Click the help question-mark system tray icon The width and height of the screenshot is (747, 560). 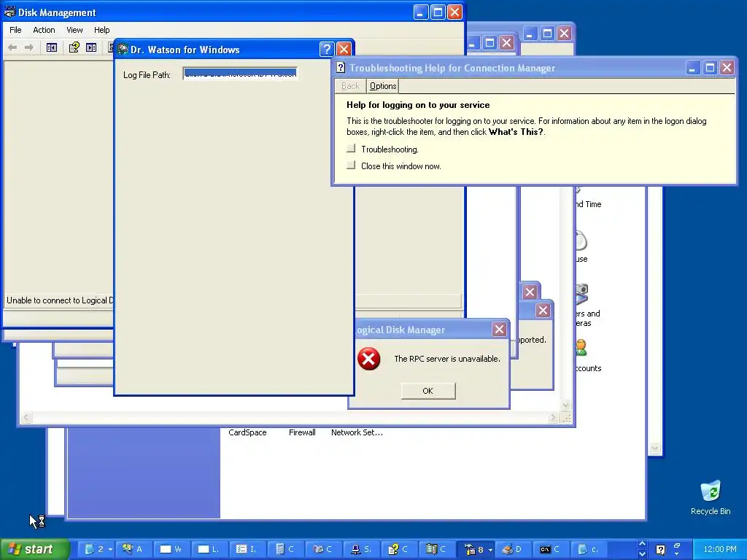tap(660, 550)
